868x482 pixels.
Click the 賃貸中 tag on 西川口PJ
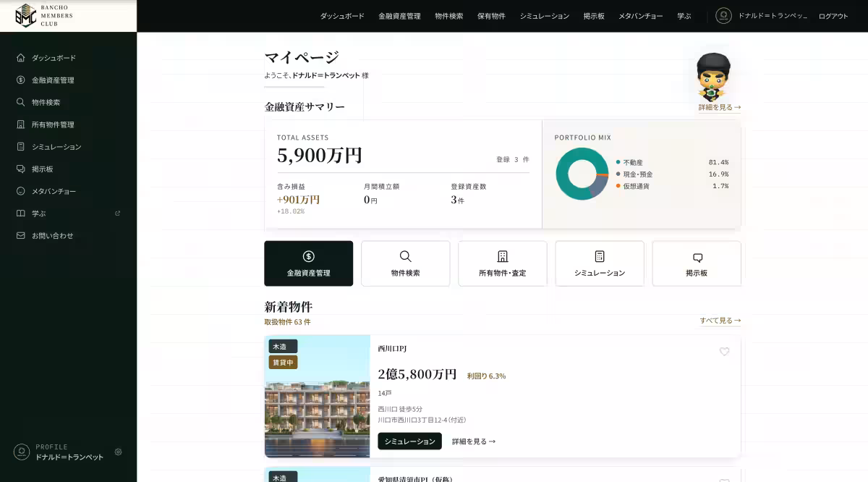(283, 363)
